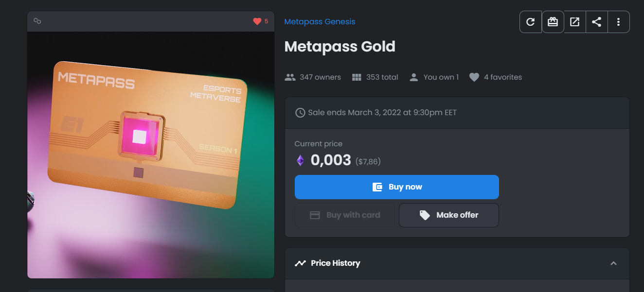
Task: Click the Polygon chain icon above image
Action: coord(37,21)
